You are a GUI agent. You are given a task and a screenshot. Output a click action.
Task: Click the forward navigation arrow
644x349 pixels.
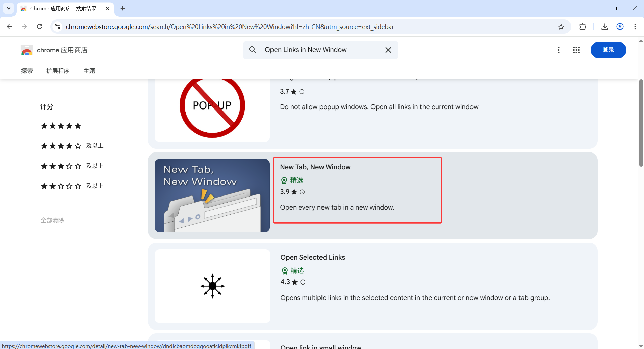(x=24, y=27)
